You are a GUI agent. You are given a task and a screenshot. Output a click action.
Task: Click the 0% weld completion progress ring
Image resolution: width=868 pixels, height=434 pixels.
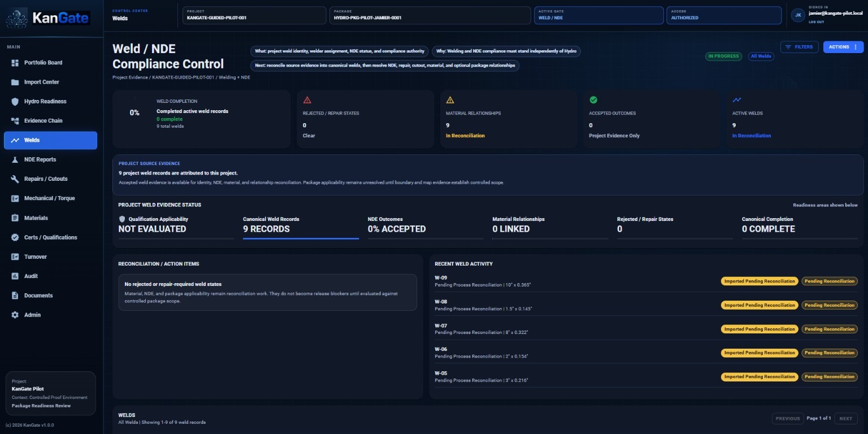[x=134, y=112]
